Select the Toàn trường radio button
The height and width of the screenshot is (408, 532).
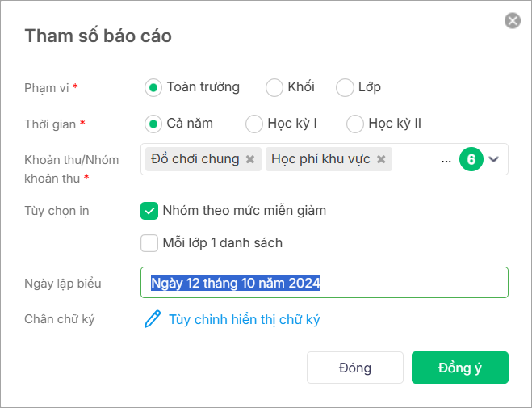click(x=153, y=87)
